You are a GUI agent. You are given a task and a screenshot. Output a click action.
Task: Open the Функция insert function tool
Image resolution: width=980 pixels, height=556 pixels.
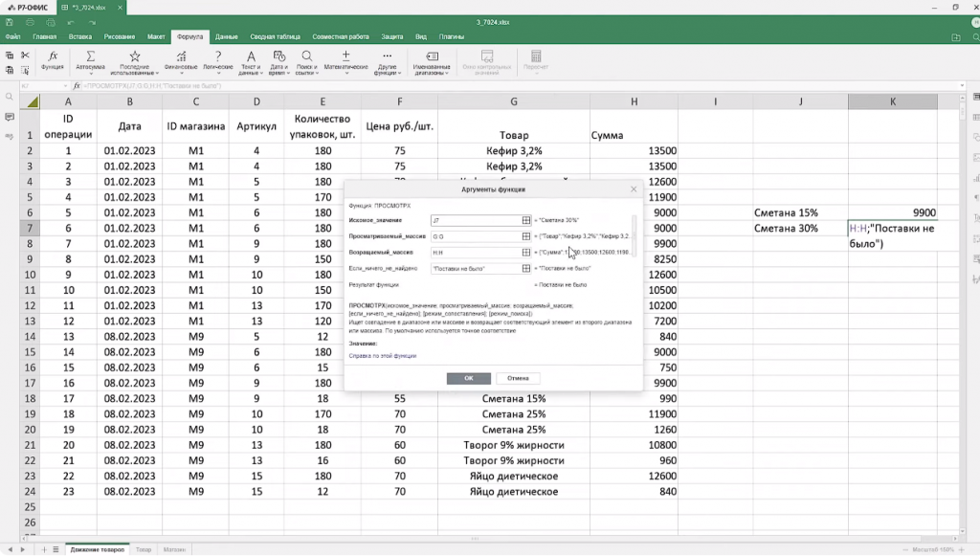(53, 60)
